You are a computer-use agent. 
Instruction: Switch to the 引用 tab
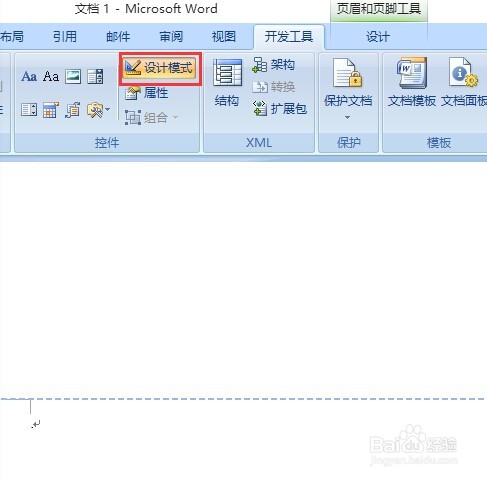click(65, 36)
